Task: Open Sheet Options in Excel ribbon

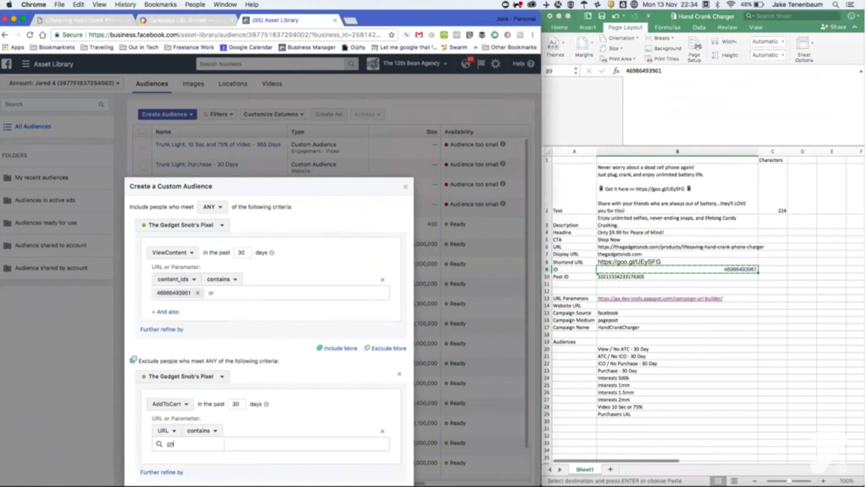Action: (804, 50)
